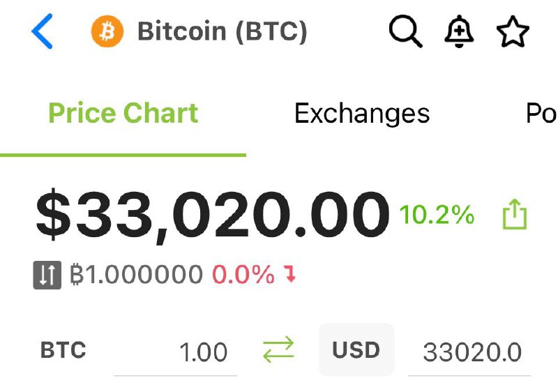
Task: Tap the Bitcoin (BTC) title
Action: point(223,32)
